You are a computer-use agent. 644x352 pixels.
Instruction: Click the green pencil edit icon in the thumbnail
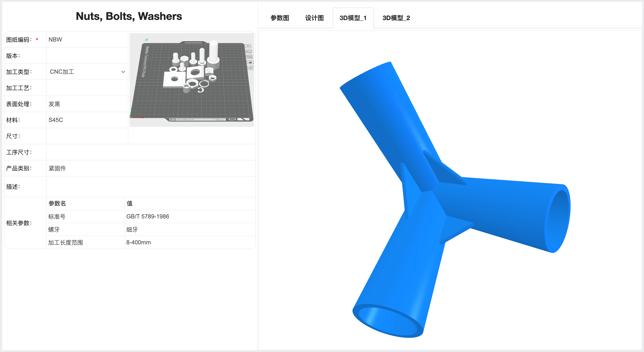147,40
